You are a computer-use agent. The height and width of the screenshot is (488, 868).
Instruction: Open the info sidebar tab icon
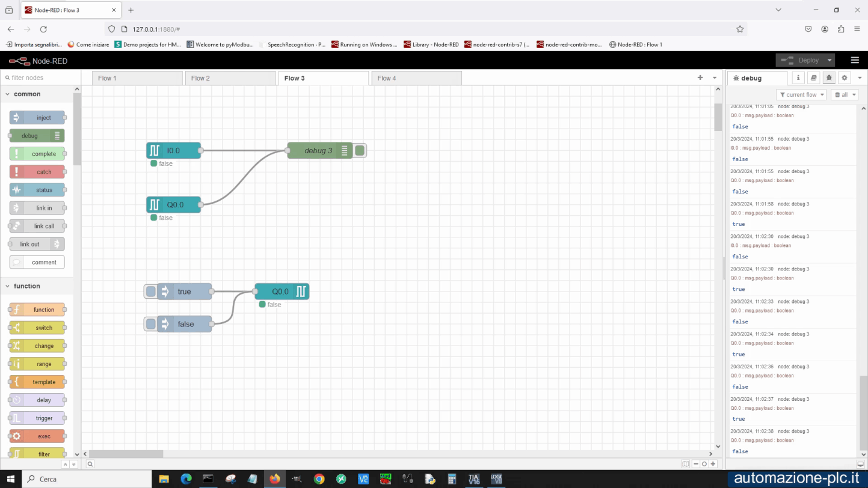[x=798, y=78]
